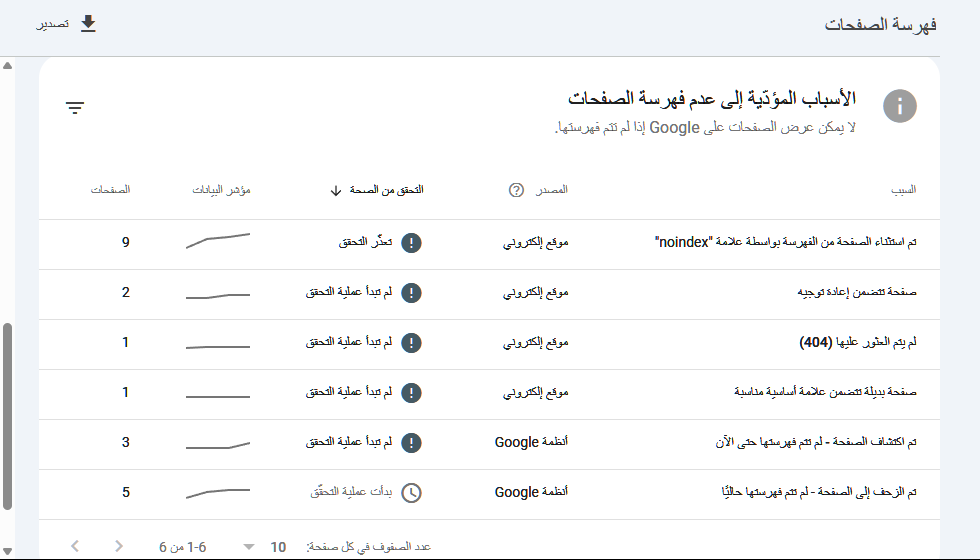
Task: Click the help question mark next to المصدر
Action: pos(516,190)
